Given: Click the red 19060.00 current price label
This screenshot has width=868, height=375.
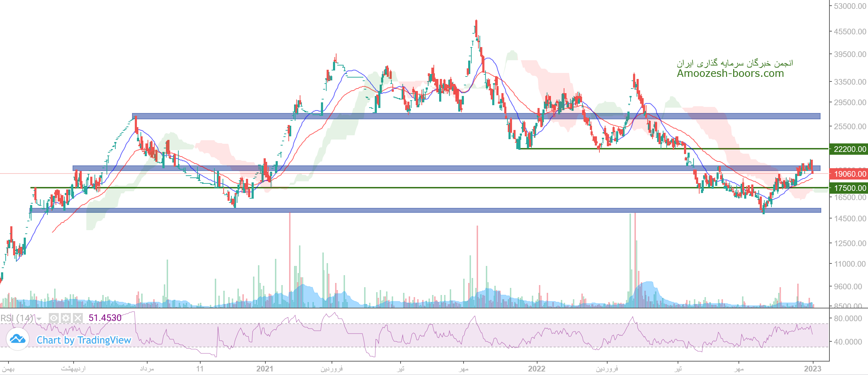Looking at the screenshot, I should [850, 174].
